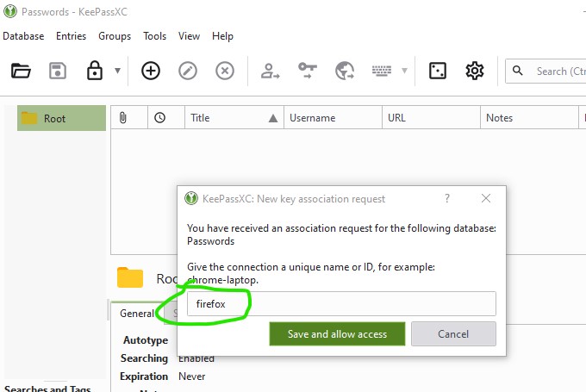
Task: Click the Searches and Tags heading
Action: click(x=47, y=389)
